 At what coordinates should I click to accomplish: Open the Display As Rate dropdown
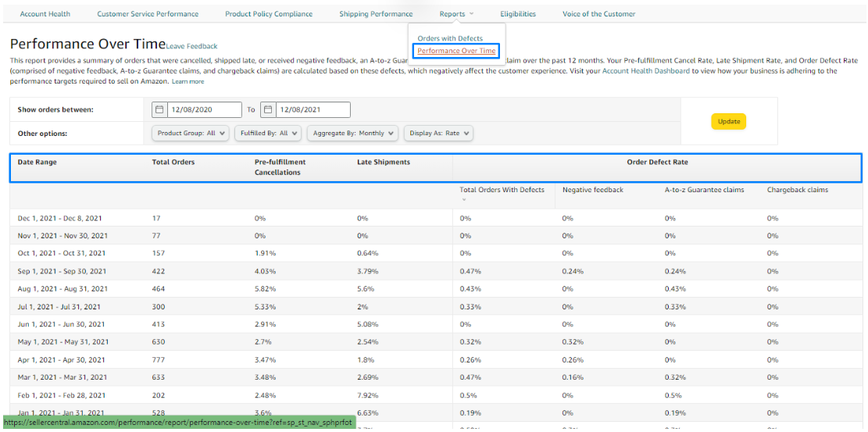pos(440,134)
